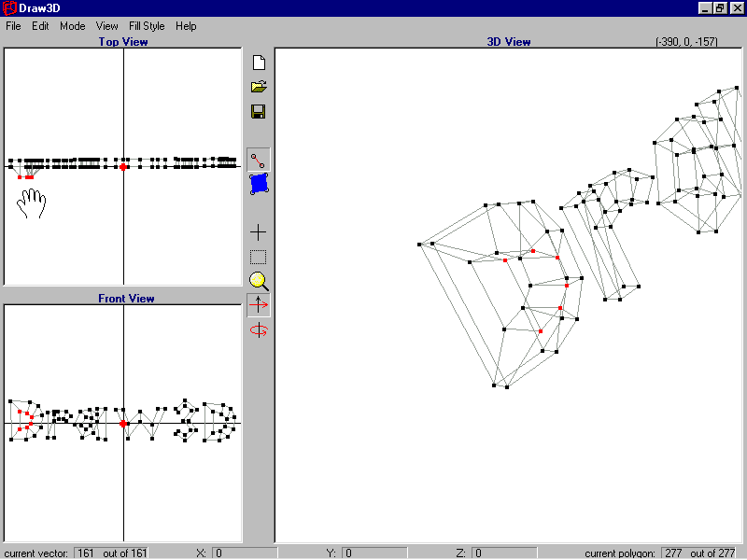Click the Draw3D application icon in title bar
747x560 pixels.
tap(9, 8)
